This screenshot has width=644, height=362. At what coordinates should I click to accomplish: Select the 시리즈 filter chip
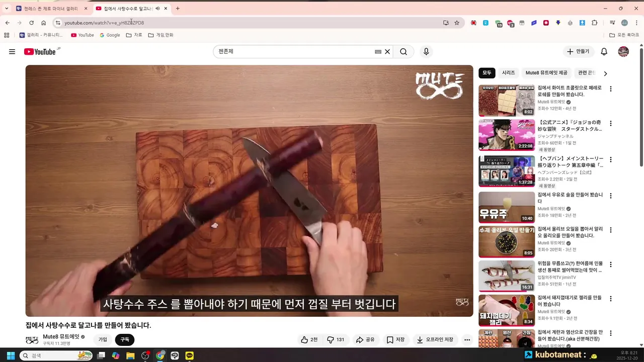509,73
